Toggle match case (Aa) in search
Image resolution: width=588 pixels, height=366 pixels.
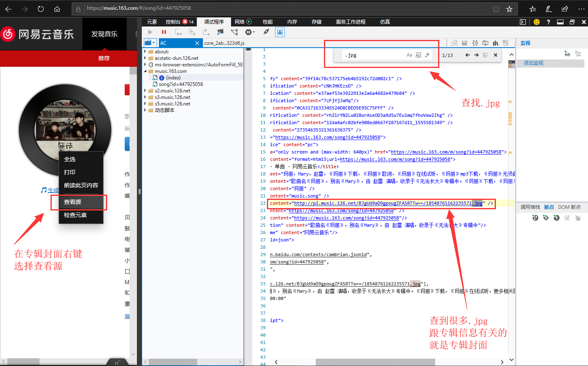409,55
